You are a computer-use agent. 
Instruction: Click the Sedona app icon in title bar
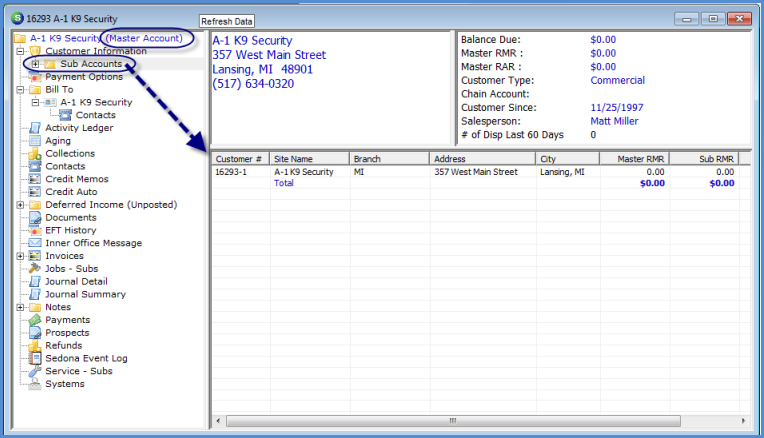(17, 19)
